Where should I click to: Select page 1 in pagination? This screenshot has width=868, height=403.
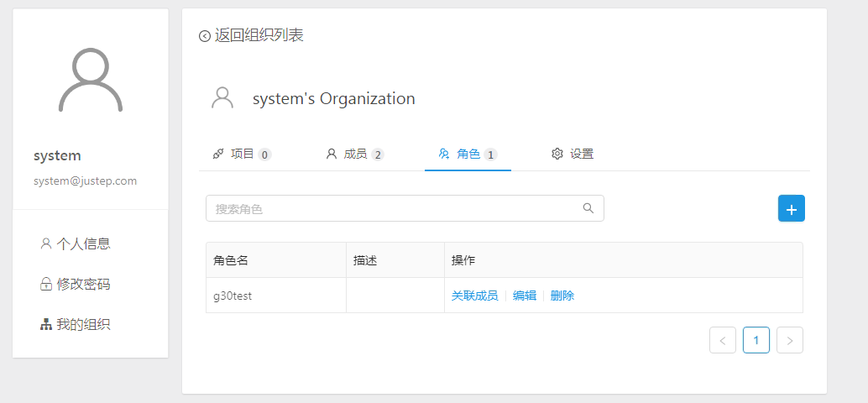click(x=756, y=340)
